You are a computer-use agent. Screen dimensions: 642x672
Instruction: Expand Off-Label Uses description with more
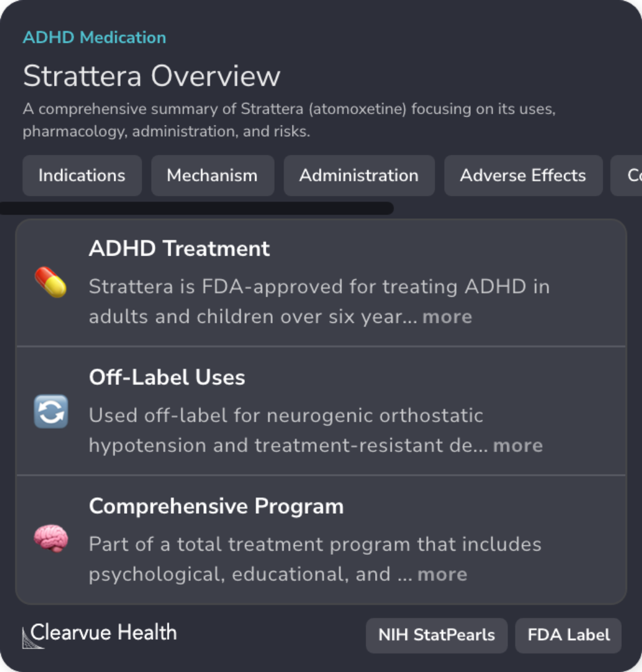click(518, 445)
